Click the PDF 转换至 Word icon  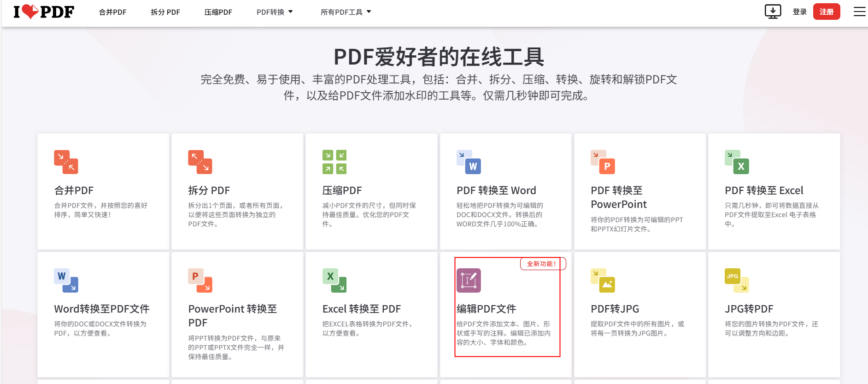click(469, 162)
